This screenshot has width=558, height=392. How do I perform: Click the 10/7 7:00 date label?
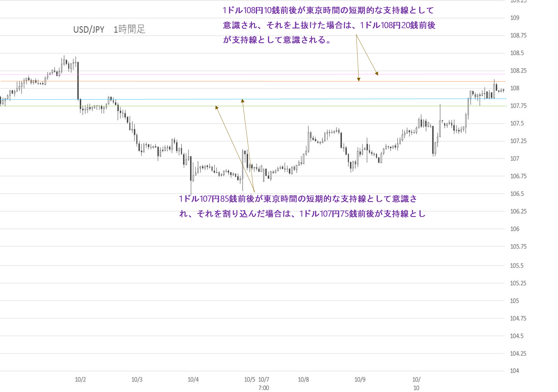[x=264, y=384]
